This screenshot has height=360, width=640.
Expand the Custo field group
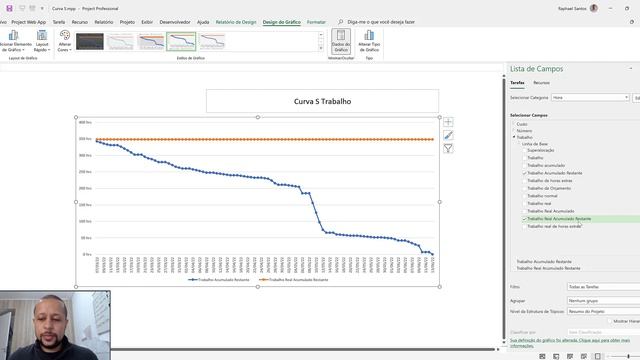(x=514, y=124)
